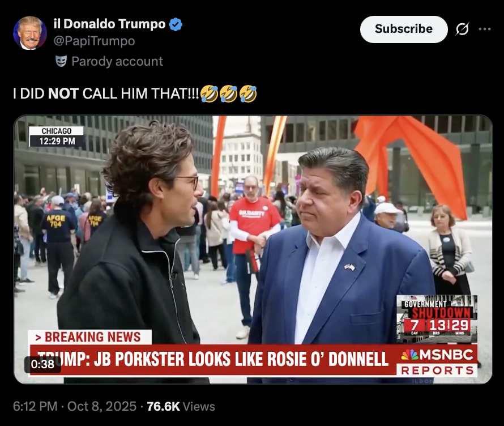
Task: Click the Subscribe button
Action: [403, 29]
